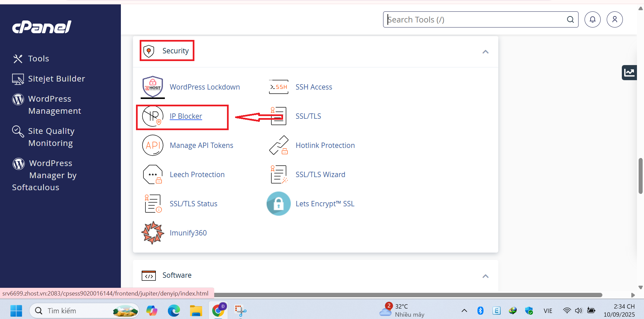Click the Search Tools input field
Image resolution: width=644 pixels, height=319 pixels.
point(475,19)
